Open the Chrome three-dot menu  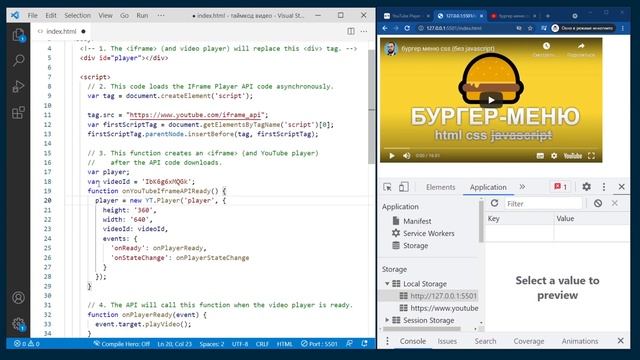pos(623,28)
